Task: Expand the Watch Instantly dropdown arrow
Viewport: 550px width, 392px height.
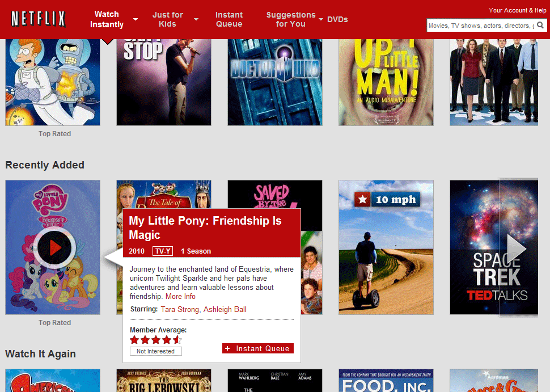Action: coord(136,19)
